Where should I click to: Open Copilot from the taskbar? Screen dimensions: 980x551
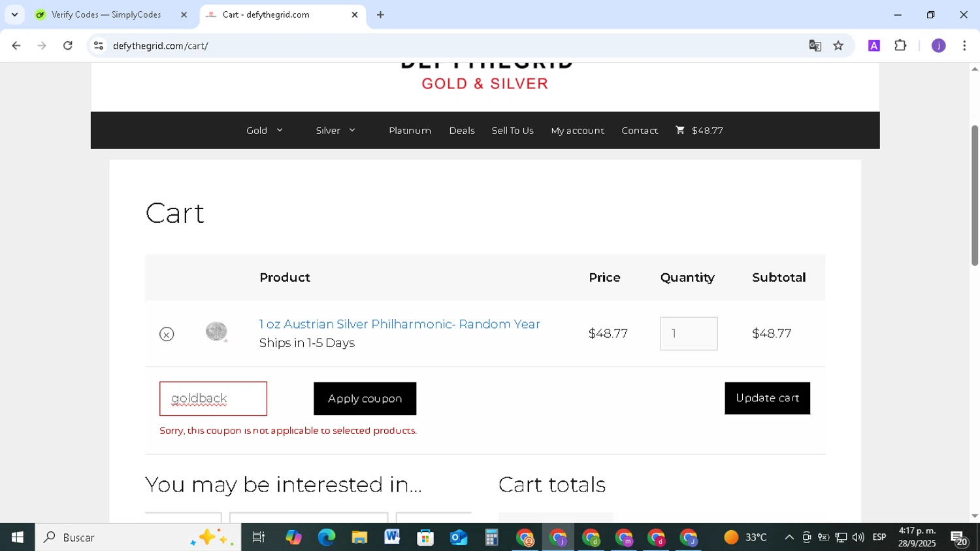pos(293,537)
